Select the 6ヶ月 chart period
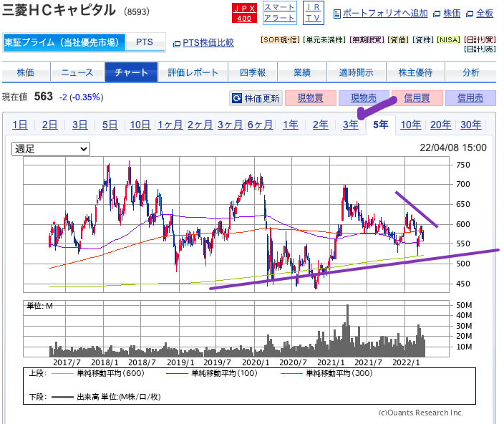Image resolution: width=504 pixels, height=424 pixels. tap(261, 125)
